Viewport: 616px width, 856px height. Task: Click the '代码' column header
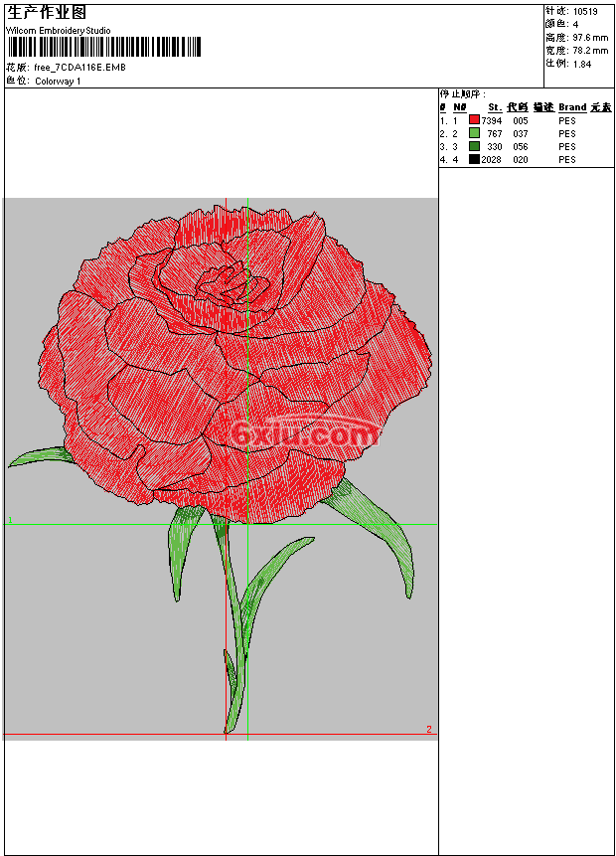point(518,107)
